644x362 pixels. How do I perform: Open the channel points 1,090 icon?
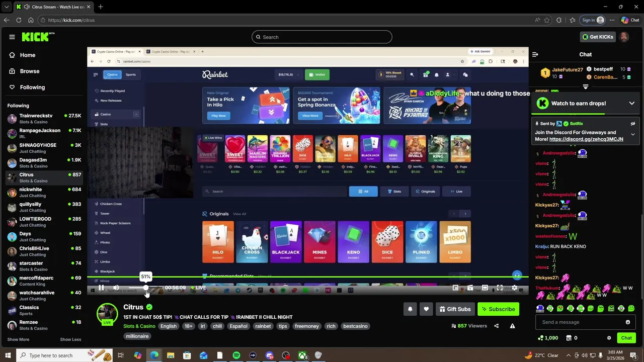547,338
